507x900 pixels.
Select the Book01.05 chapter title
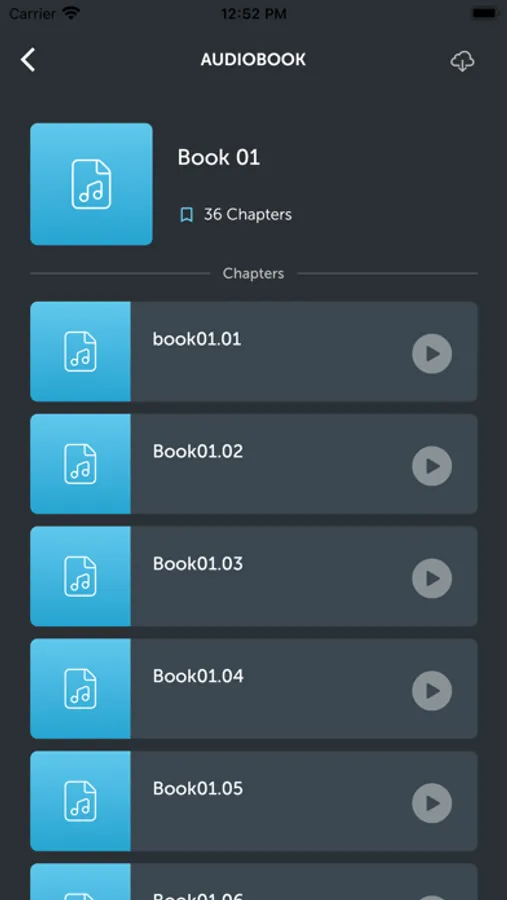point(198,789)
